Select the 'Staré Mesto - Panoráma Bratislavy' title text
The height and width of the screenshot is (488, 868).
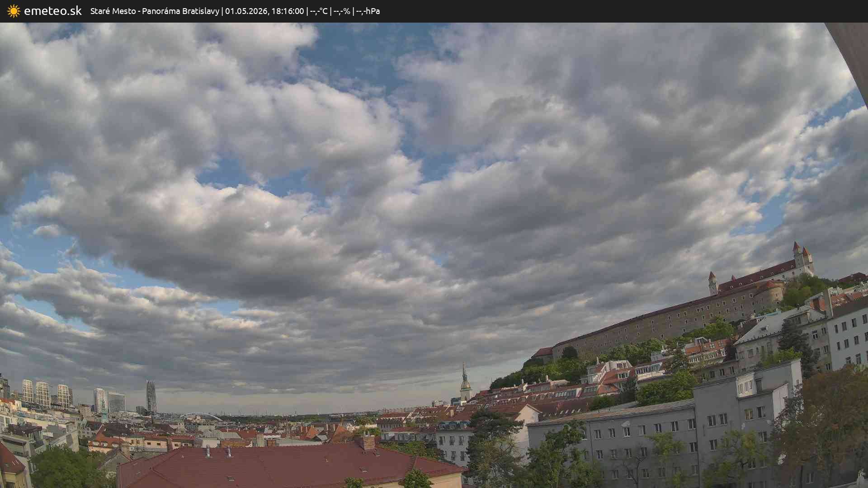click(x=155, y=11)
